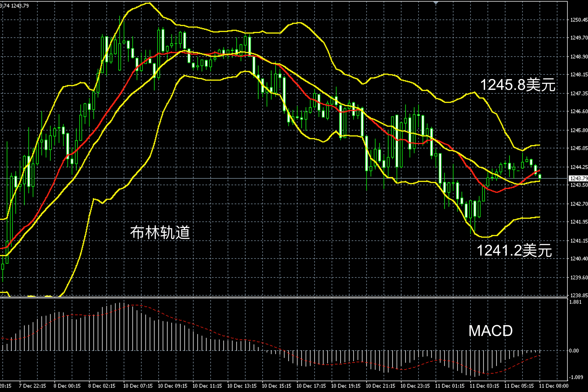The height and width of the screenshot is (392, 588).
Task: Click the 布林轨道 Bollinger band text label
Action: 160,232
